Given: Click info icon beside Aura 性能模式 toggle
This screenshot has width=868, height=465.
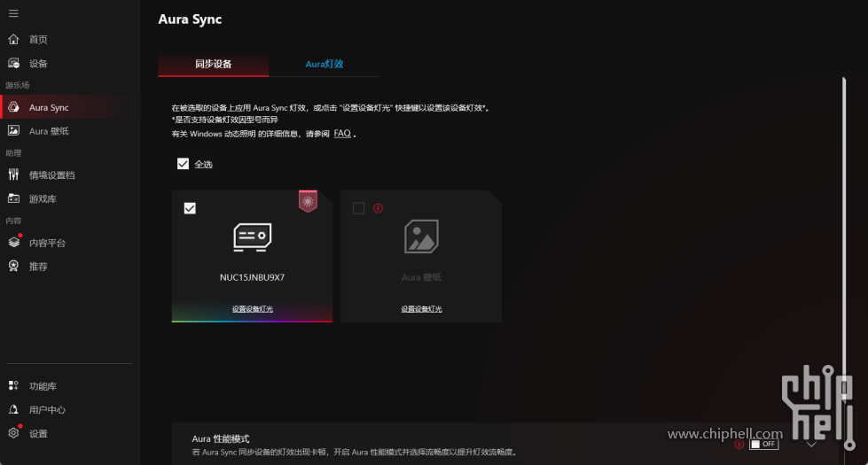Looking at the screenshot, I should 739,444.
